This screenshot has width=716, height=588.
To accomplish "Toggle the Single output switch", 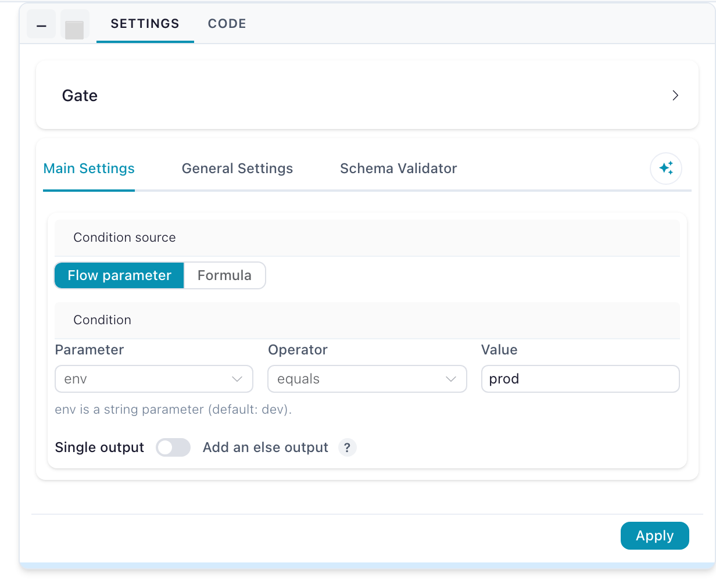I will pos(173,447).
